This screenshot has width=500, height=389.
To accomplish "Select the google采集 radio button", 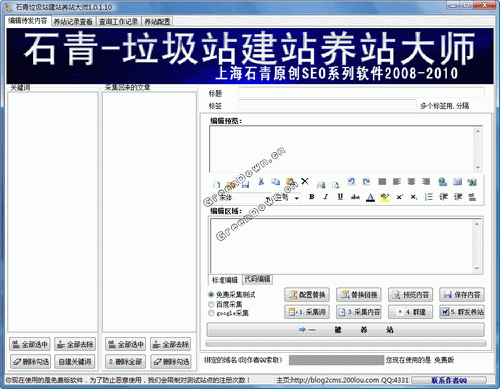I will (x=211, y=313).
